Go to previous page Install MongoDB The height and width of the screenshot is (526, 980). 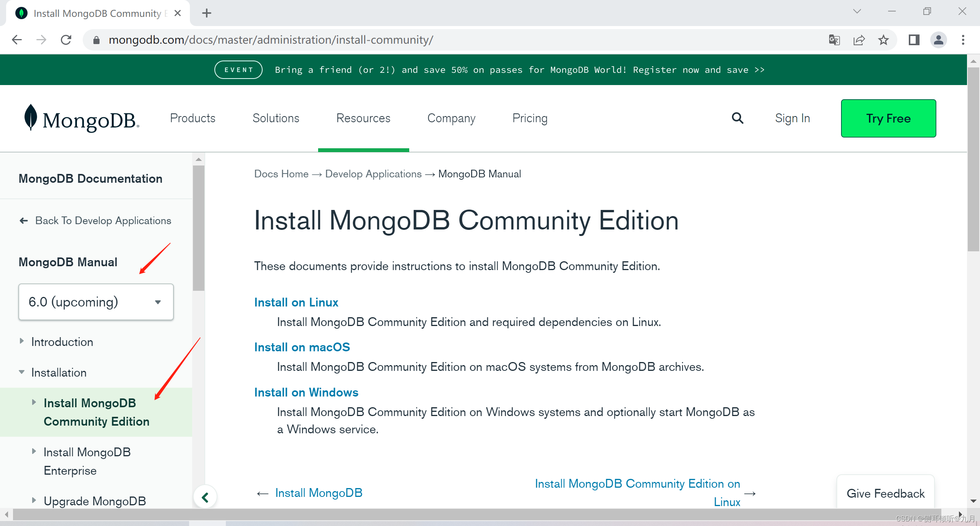[x=318, y=493]
